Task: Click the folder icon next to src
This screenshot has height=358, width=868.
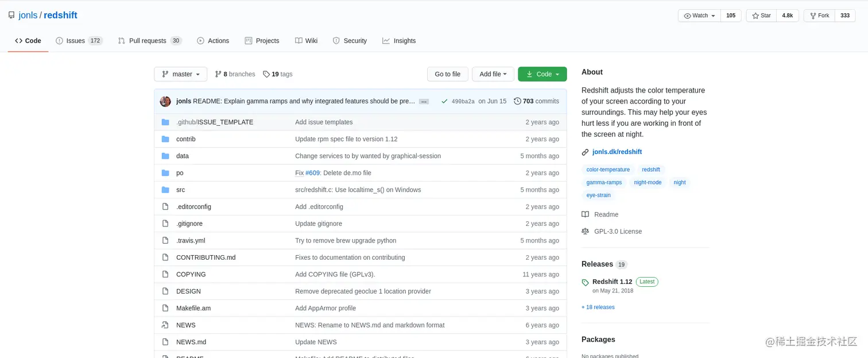Action: click(165, 190)
